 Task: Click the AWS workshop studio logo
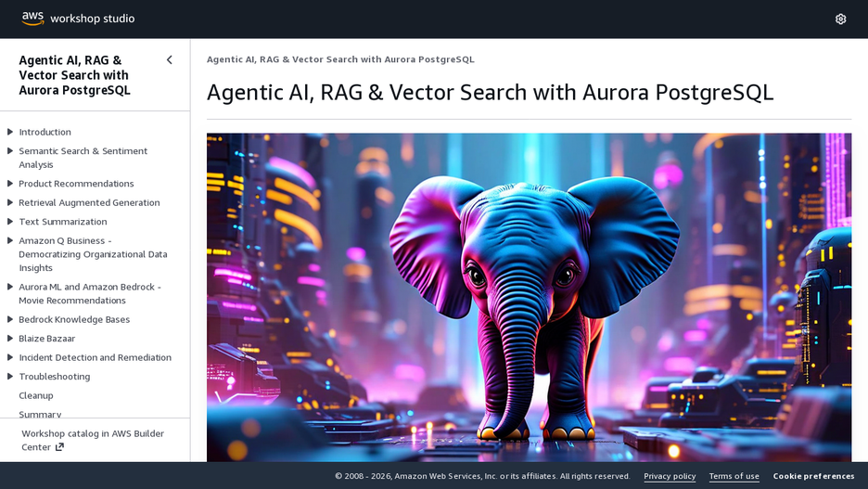tap(78, 19)
